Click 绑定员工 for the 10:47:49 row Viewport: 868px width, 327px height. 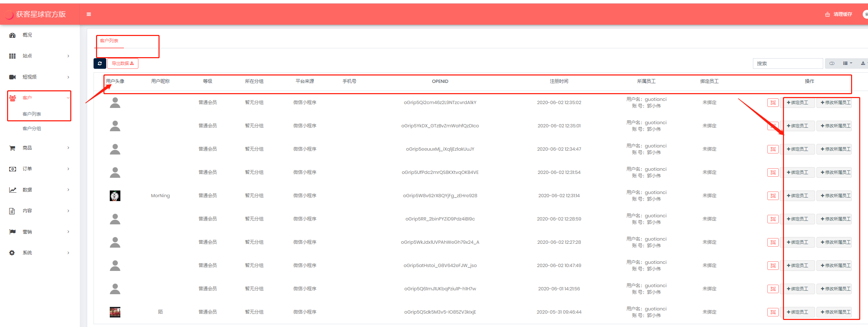pos(797,266)
